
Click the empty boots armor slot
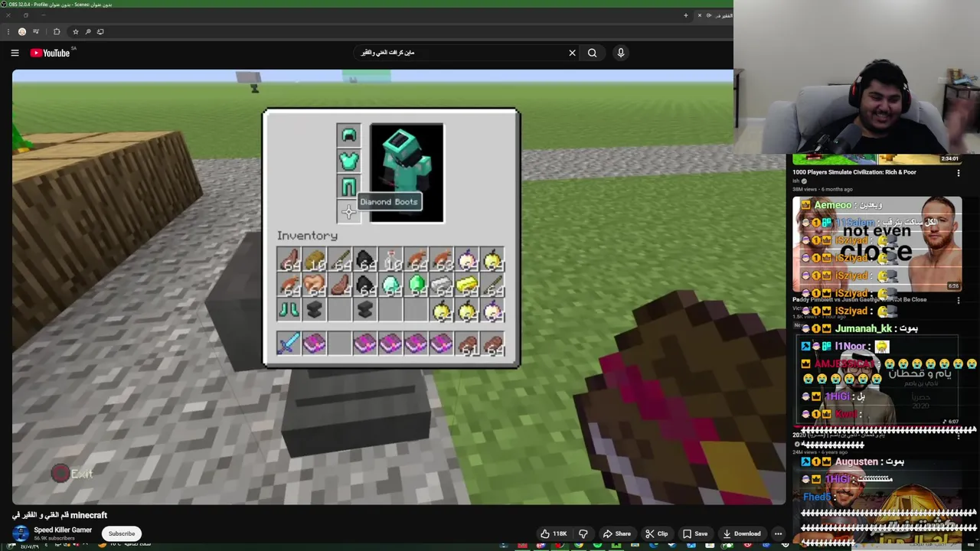coord(348,212)
